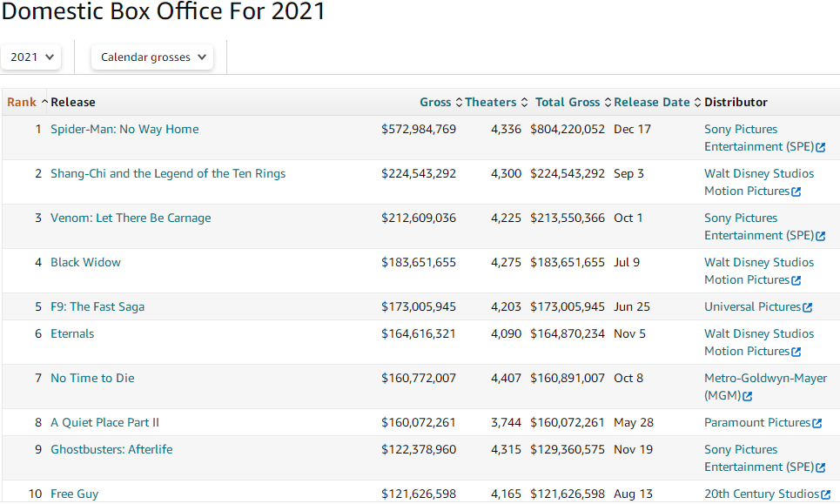Open Walt Disney Studios distributor for Shang-Chi

(x=758, y=182)
